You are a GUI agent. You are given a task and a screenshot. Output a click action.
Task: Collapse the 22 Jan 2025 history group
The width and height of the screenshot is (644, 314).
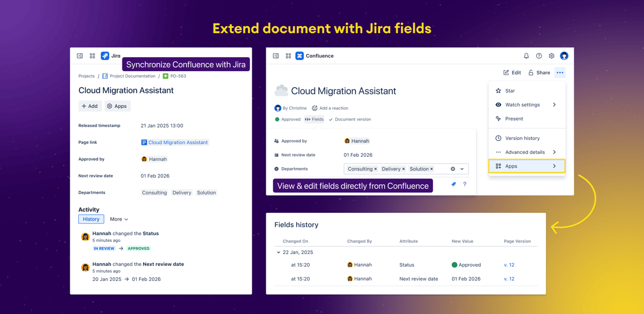tap(278, 252)
